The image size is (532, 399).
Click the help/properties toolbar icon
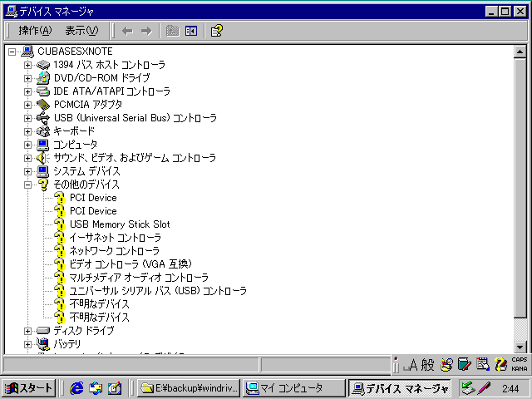[x=217, y=31]
